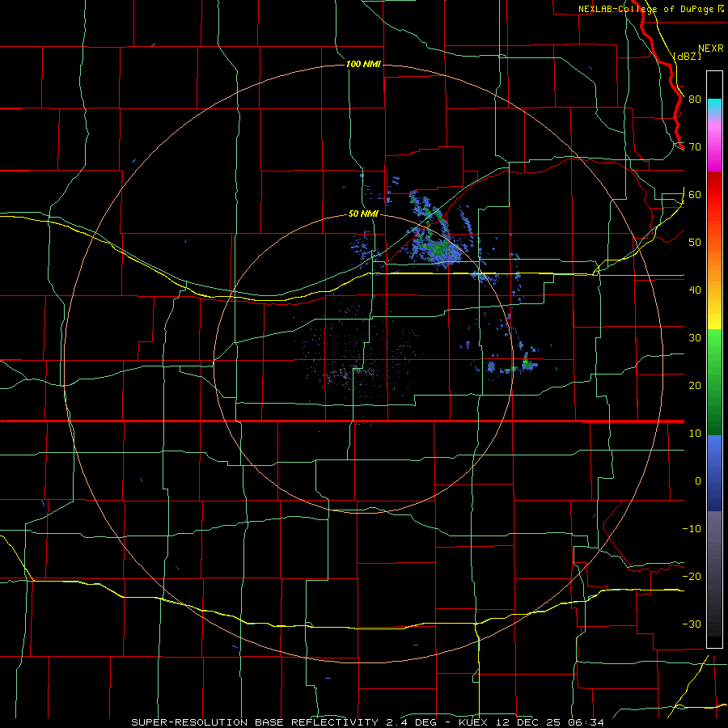Click the -10 value on the dBZ scale
728x728 pixels.
(x=692, y=529)
